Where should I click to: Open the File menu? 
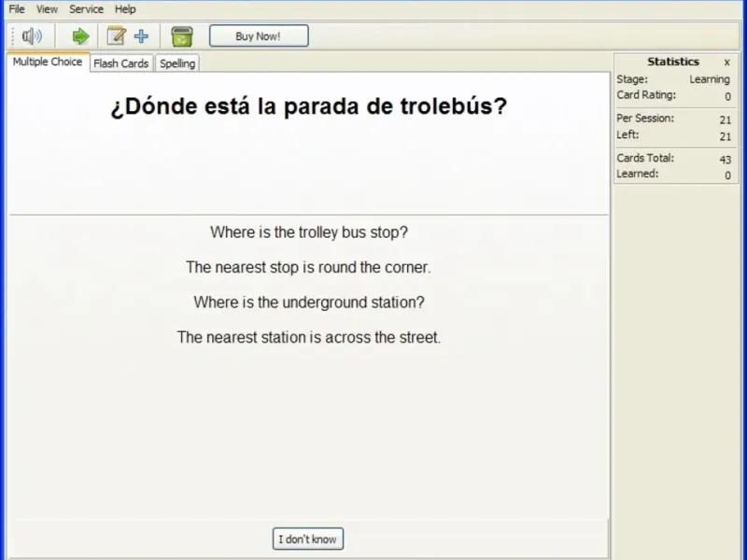pyautogui.click(x=17, y=9)
